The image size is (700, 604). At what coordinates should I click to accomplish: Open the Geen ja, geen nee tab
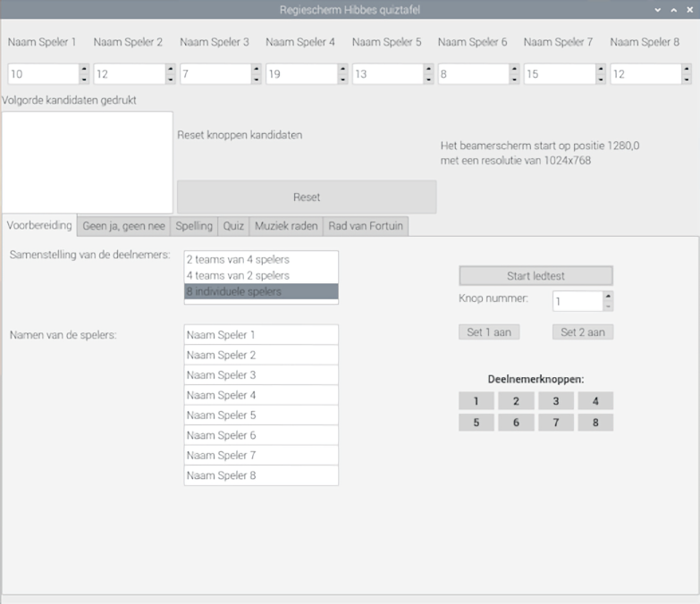tap(123, 226)
